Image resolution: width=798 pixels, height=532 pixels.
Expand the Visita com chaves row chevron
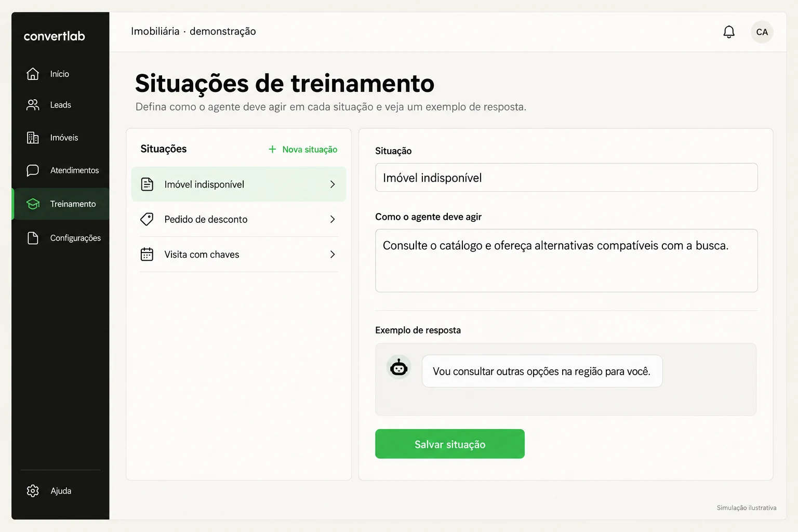tap(332, 254)
